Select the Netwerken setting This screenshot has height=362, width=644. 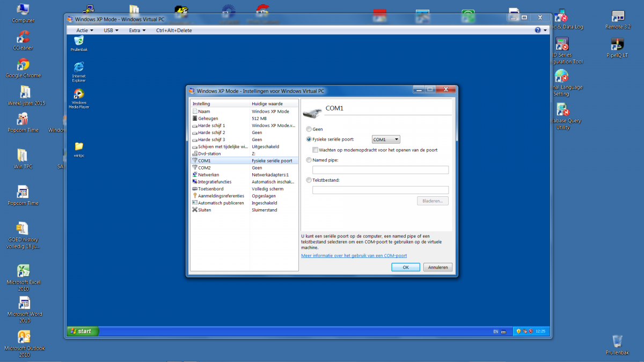point(244,175)
